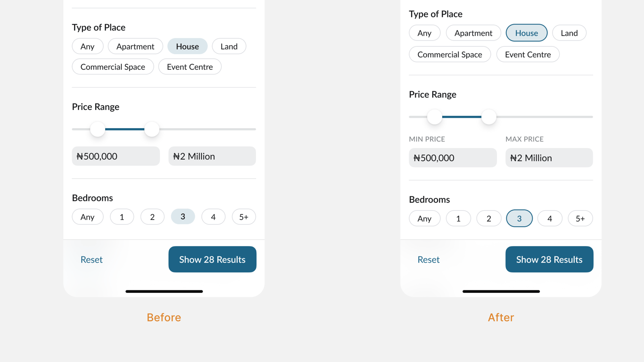The width and height of the screenshot is (644, 362).
Task: Choose Event Centre in the After panel
Action: [528, 55]
